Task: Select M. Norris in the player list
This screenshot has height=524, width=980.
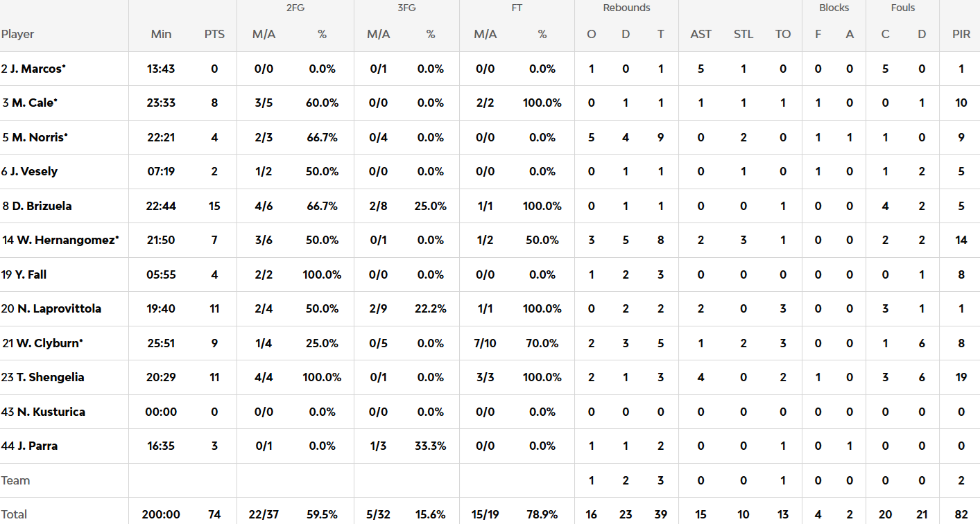Action: 37,137
